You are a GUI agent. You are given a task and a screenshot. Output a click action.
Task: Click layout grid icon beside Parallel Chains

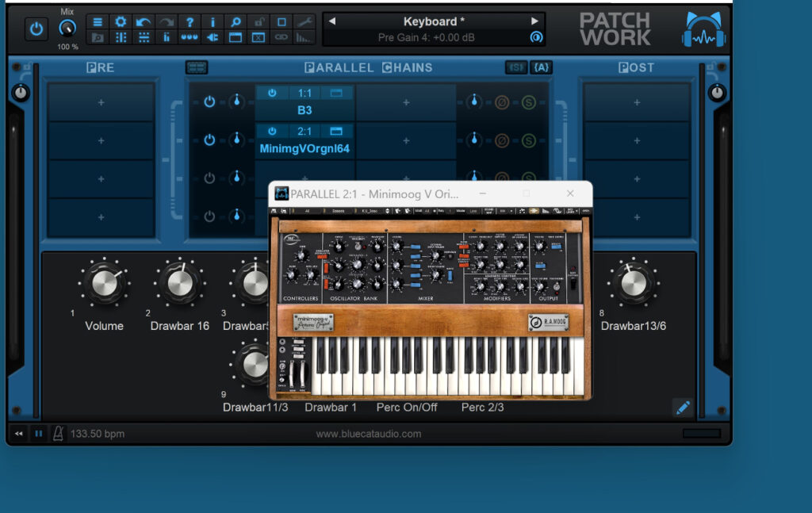point(197,67)
